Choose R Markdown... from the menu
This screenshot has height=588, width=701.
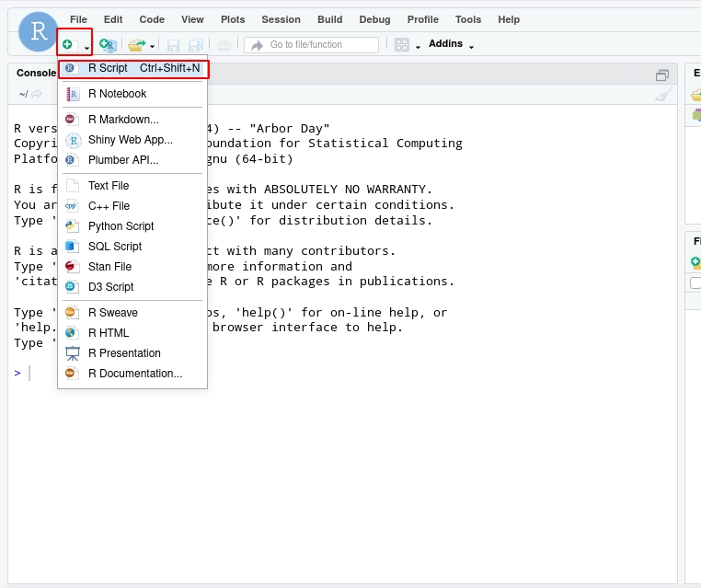click(x=123, y=120)
